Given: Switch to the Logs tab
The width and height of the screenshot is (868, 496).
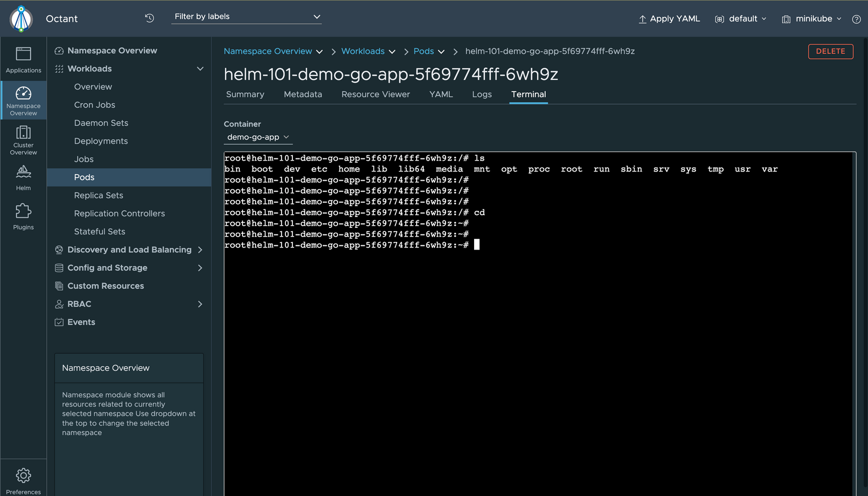Looking at the screenshot, I should (482, 94).
